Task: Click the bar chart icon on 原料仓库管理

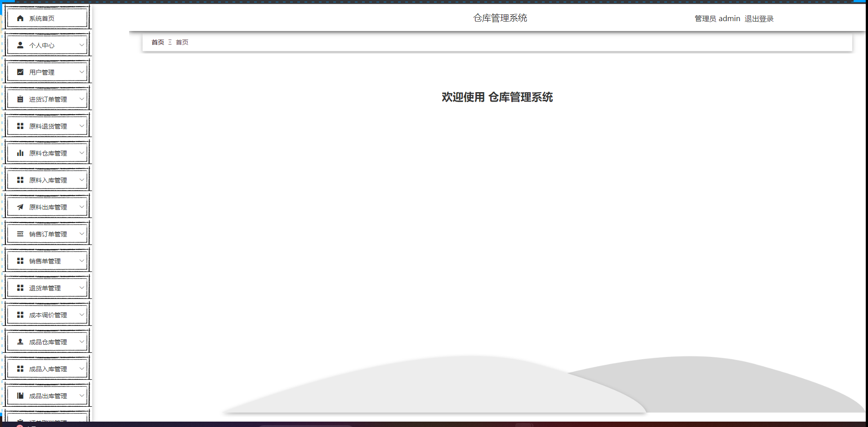Action: pos(20,153)
